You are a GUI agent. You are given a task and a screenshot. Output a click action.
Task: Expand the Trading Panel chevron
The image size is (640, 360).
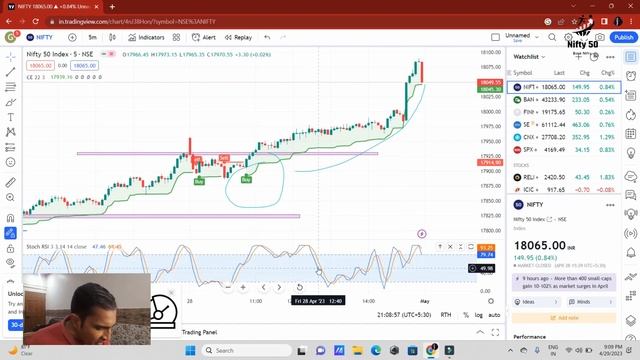[x=480, y=332]
